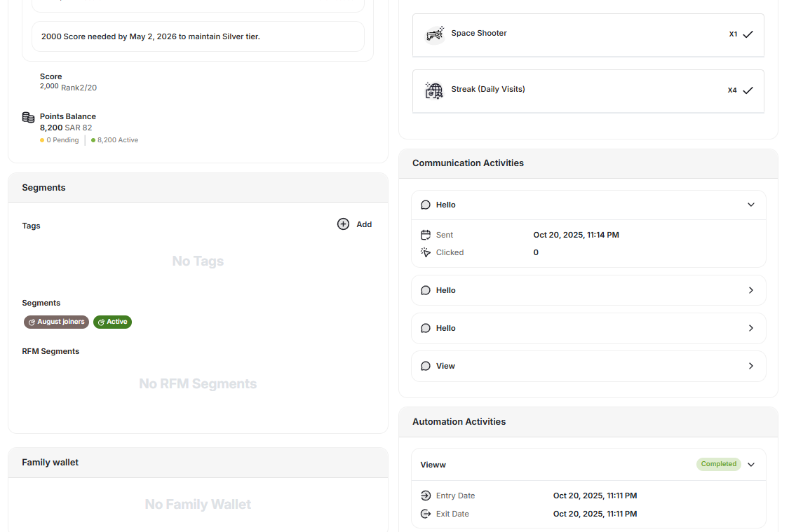Screen dimensions: 796x532
Task: Select the Segments section header
Action: point(43,187)
